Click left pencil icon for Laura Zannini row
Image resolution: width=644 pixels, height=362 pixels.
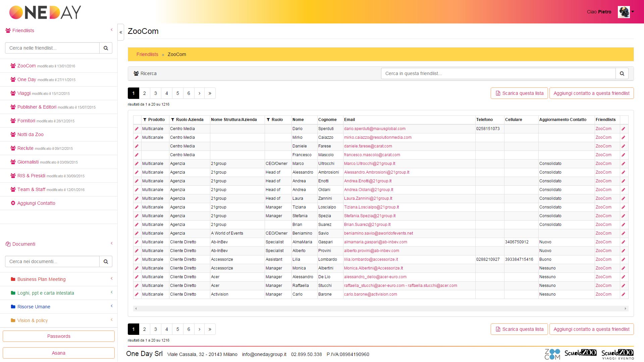coord(137,198)
